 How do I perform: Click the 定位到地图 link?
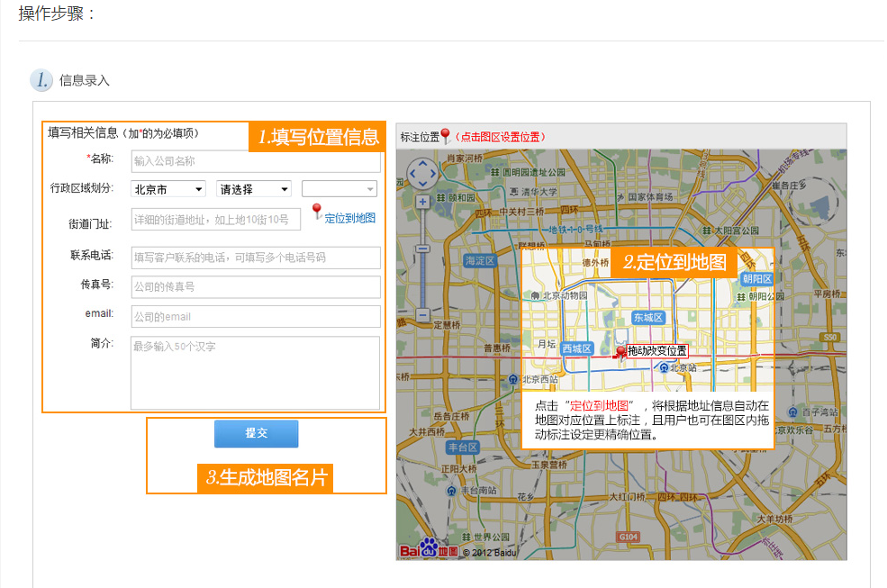(349, 219)
